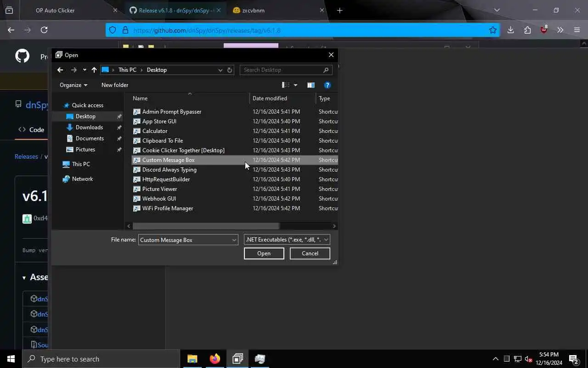Image resolution: width=588 pixels, height=368 pixels.
Task: Click the Windows Start button
Action: pos(11,359)
